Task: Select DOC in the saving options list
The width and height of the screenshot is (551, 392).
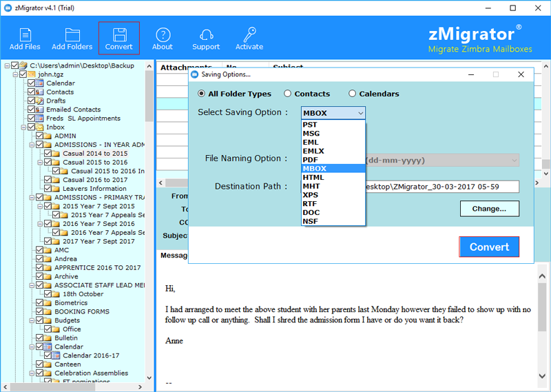Action: (x=333, y=212)
